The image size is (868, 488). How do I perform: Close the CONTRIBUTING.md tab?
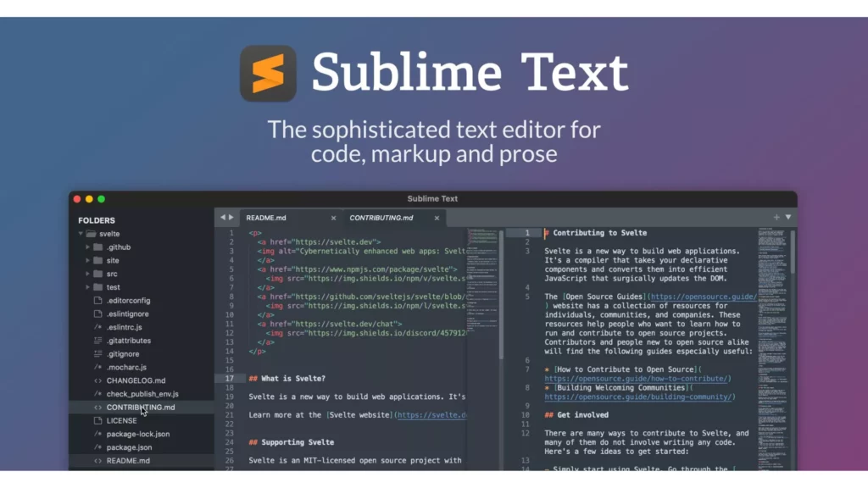(x=437, y=218)
